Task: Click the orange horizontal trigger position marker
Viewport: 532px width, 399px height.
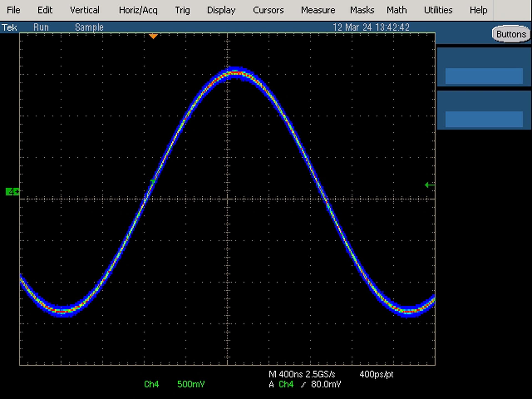Action: tap(153, 36)
